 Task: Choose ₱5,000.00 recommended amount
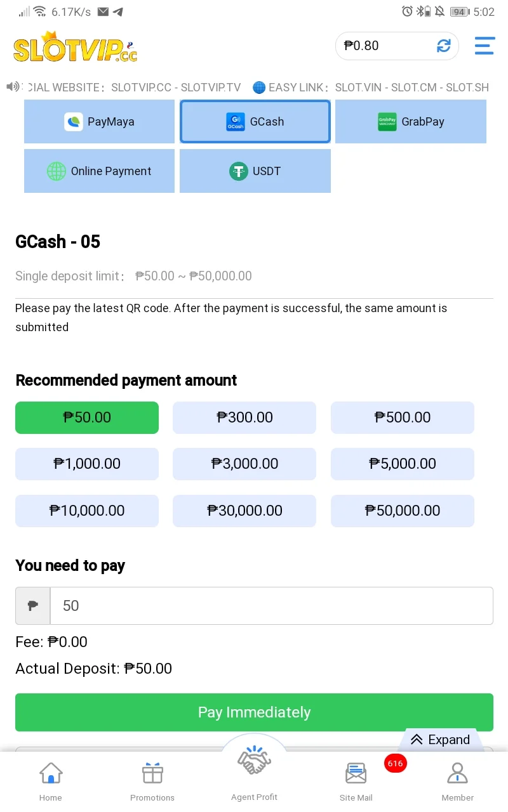[403, 464]
